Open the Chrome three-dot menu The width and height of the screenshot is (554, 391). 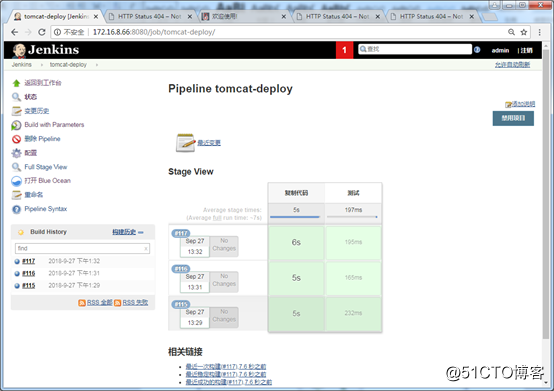coord(540,32)
